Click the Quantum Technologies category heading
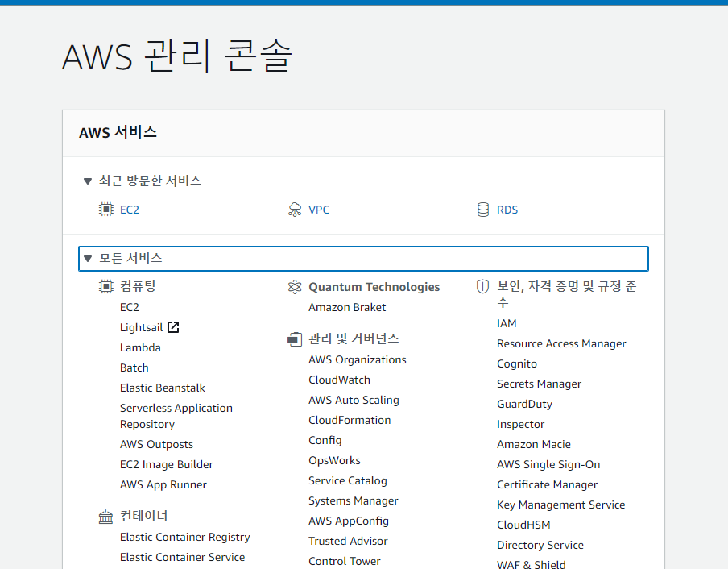The height and width of the screenshot is (569, 728). click(x=374, y=287)
